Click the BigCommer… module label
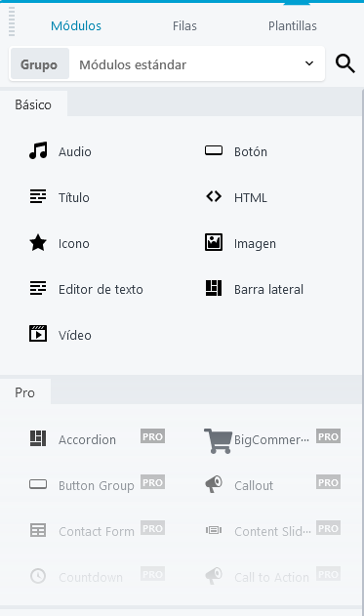 click(271, 440)
